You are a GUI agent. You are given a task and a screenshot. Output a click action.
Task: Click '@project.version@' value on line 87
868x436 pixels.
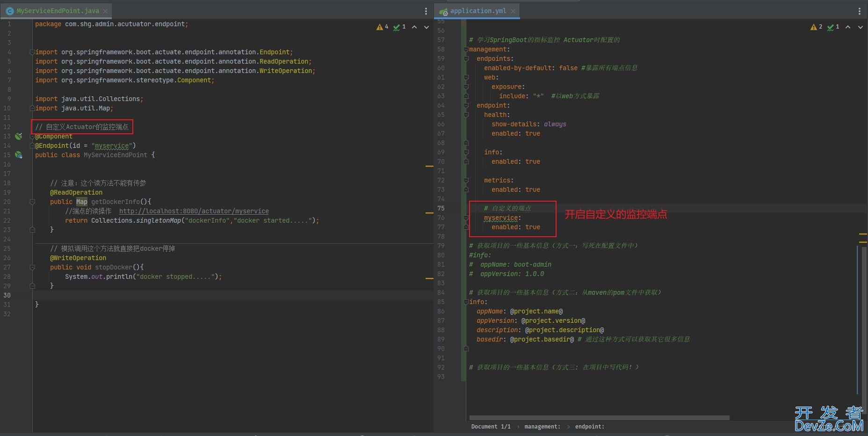point(553,320)
